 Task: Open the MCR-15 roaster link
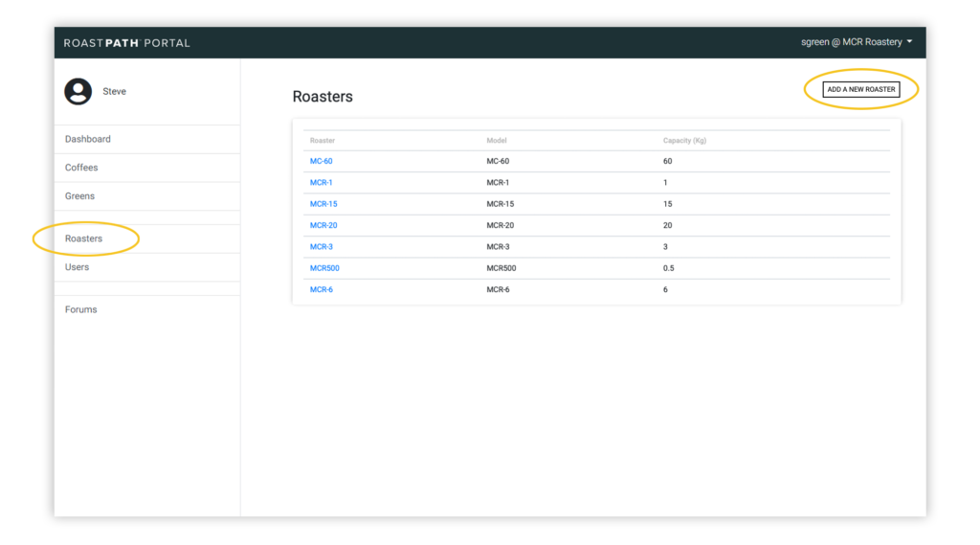323,204
